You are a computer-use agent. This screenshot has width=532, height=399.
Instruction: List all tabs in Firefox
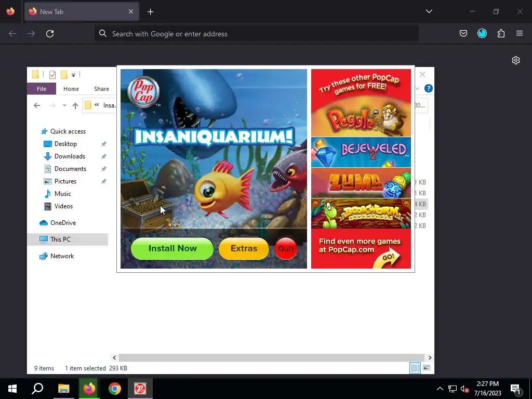[x=429, y=11]
